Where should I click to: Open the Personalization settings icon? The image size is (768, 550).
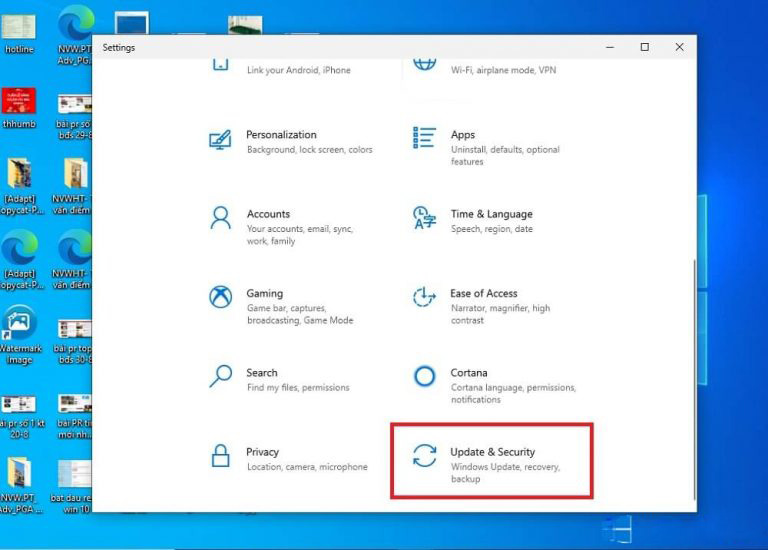click(x=220, y=140)
